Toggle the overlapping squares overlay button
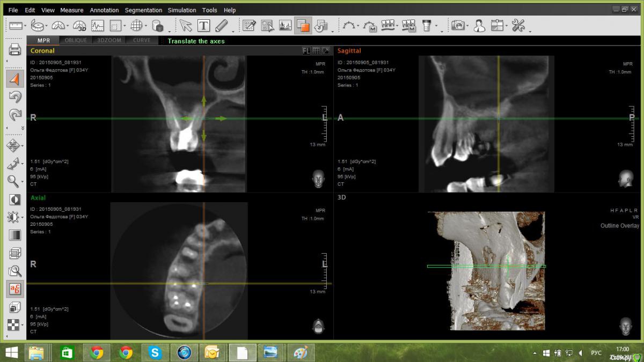644x362 pixels. pyautogui.click(x=303, y=25)
